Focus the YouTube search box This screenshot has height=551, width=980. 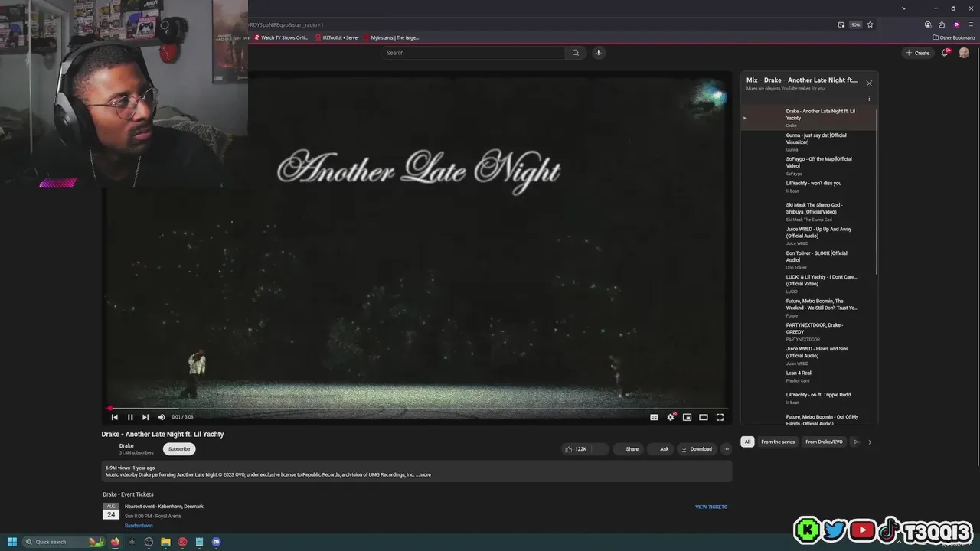tap(473, 53)
